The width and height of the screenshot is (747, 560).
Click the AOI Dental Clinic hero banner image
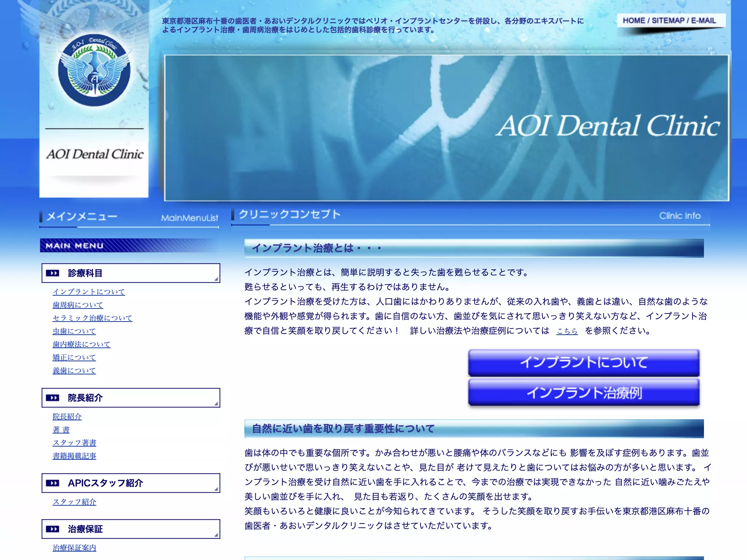[446, 128]
